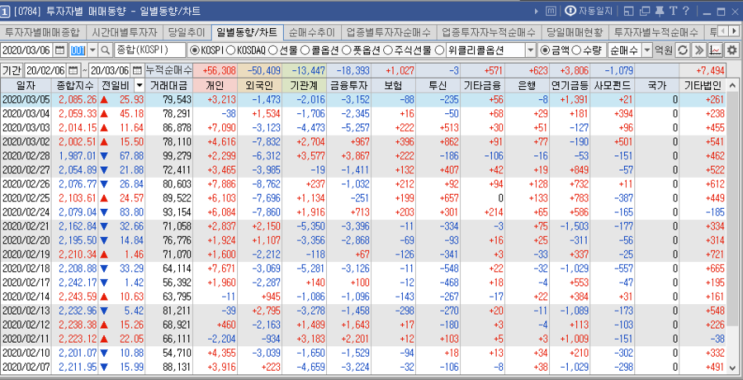
Task: Select the KOSPI radio button
Action: tap(195, 50)
